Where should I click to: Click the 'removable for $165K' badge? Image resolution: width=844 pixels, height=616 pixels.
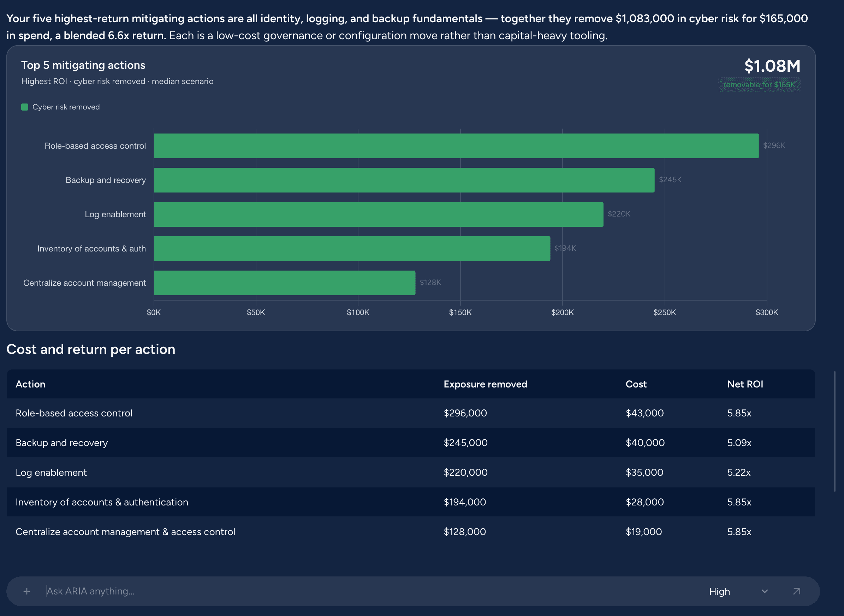[759, 85]
